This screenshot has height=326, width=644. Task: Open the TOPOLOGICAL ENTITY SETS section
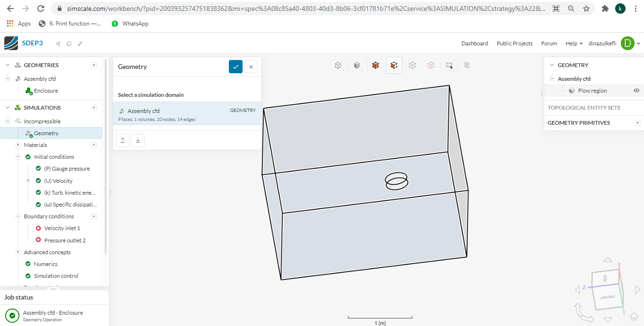pos(584,108)
